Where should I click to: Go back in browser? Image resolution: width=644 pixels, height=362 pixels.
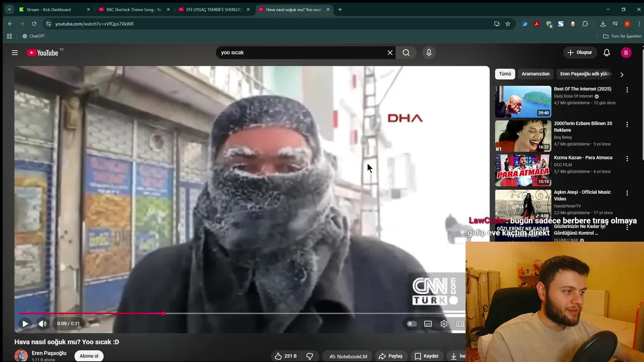point(10,24)
